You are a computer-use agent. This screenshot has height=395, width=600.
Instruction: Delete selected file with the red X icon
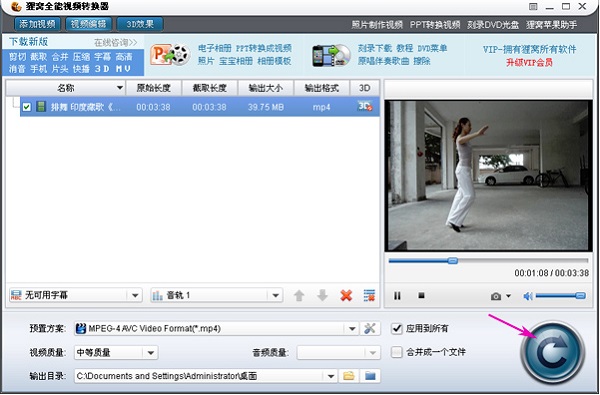tap(346, 295)
